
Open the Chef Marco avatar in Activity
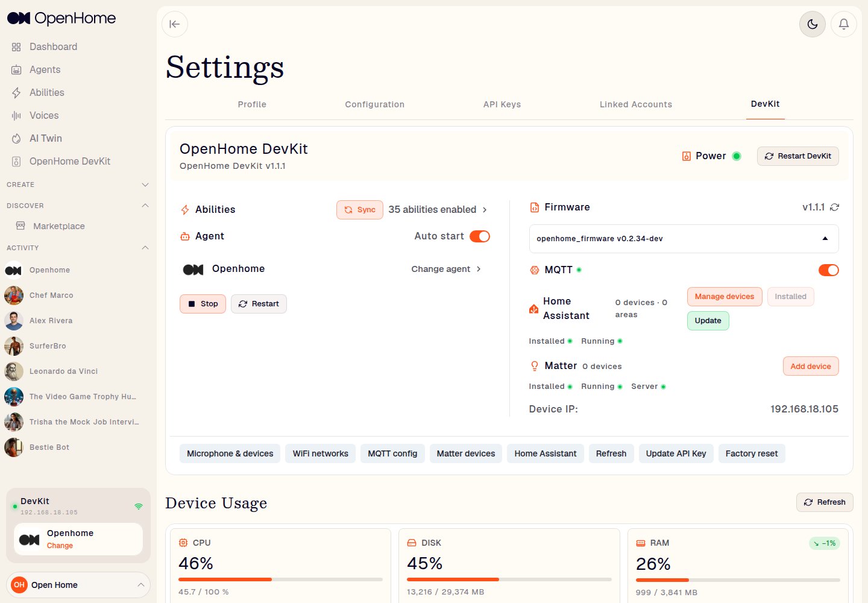13,295
